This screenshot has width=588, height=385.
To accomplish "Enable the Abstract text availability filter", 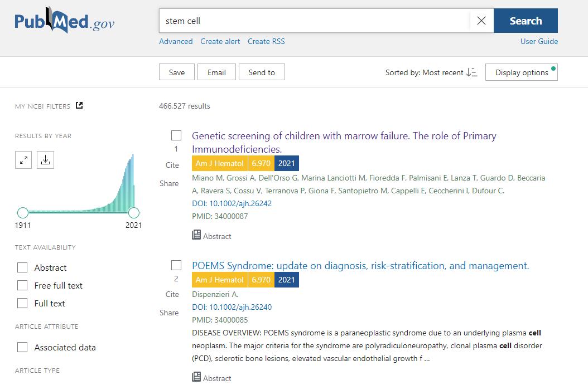I will tap(22, 267).
